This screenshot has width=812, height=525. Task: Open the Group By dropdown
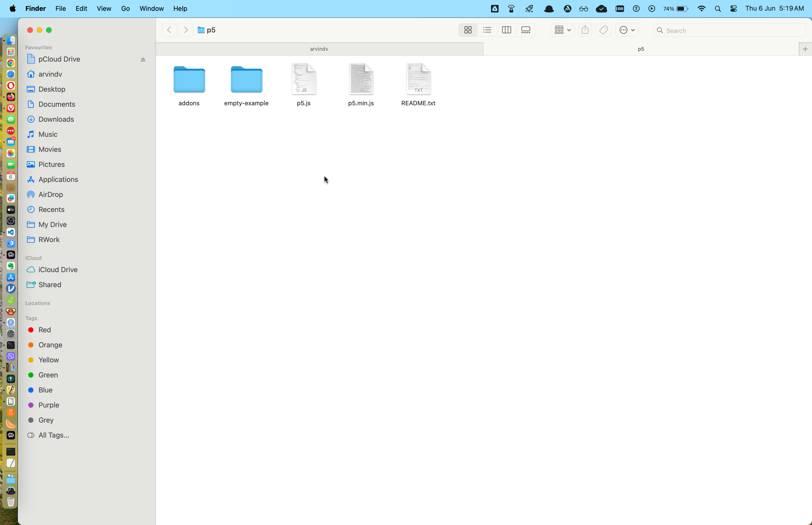[x=562, y=30]
